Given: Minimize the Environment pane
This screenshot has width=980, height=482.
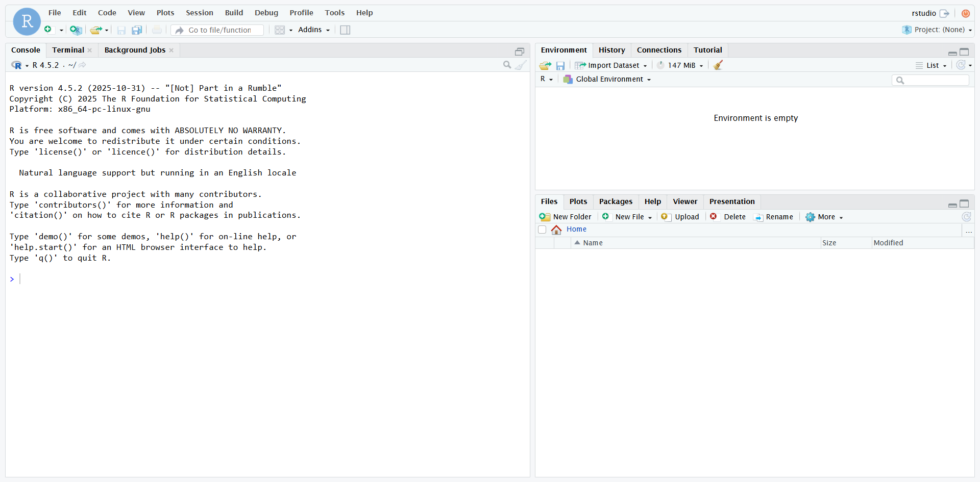Looking at the screenshot, I should pyautogui.click(x=952, y=53).
